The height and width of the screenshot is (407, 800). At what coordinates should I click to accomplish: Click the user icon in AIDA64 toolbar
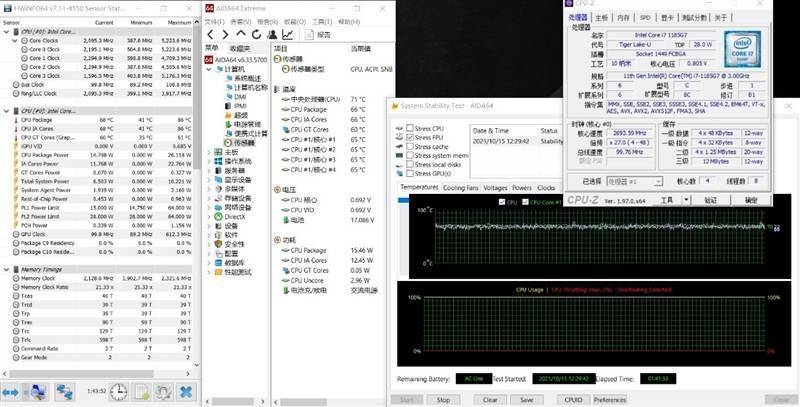(272, 35)
